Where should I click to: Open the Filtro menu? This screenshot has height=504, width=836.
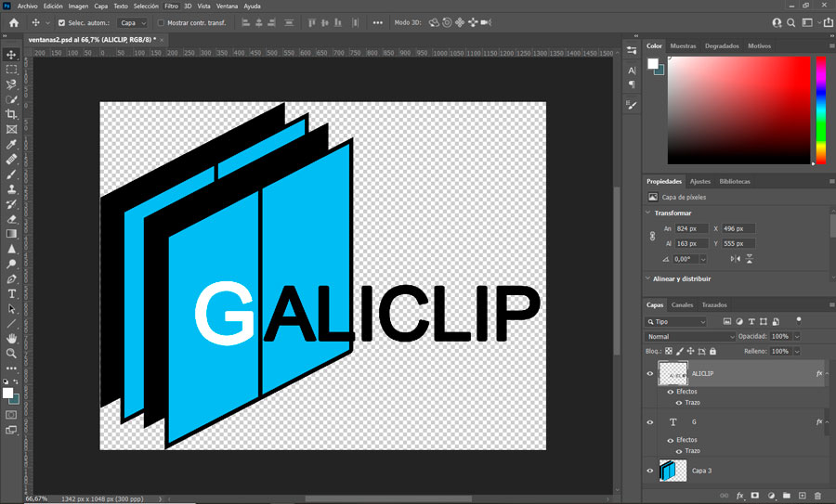tap(171, 6)
